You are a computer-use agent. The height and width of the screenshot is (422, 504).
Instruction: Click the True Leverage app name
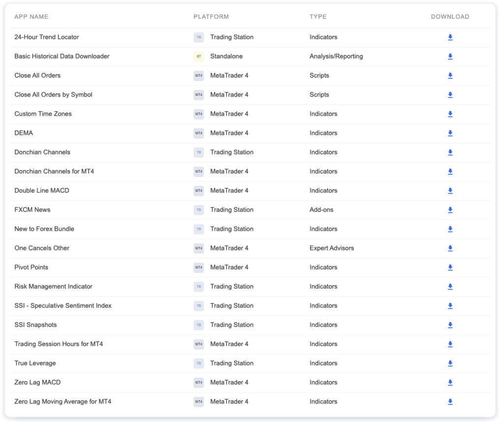[x=35, y=363]
